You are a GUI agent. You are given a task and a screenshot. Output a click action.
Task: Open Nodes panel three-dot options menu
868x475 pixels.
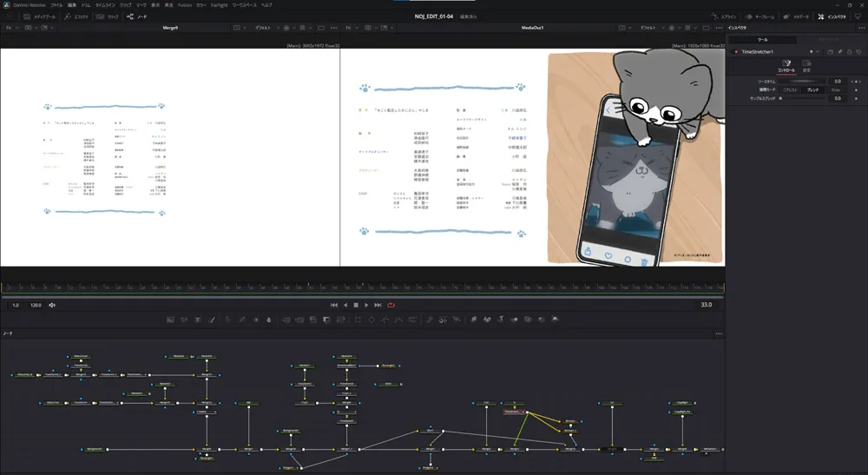click(719, 333)
